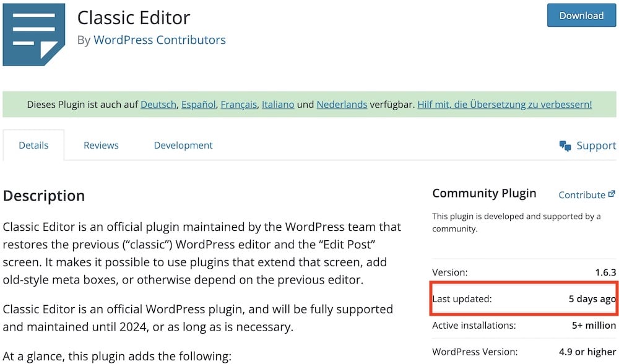The width and height of the screenshot is (619, 364).
Task: Select the Nederlands translation link
Action: tap(342, 104)
